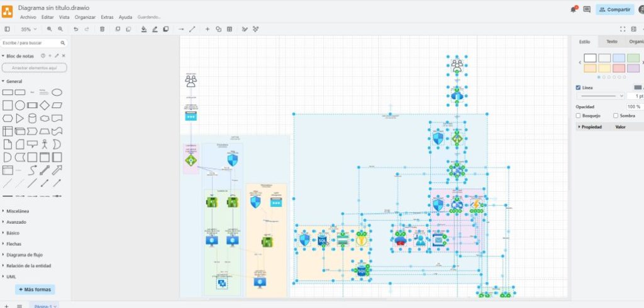Click the Más formas button
Viewport: 644px width, 308px height.
pos(35,290)
